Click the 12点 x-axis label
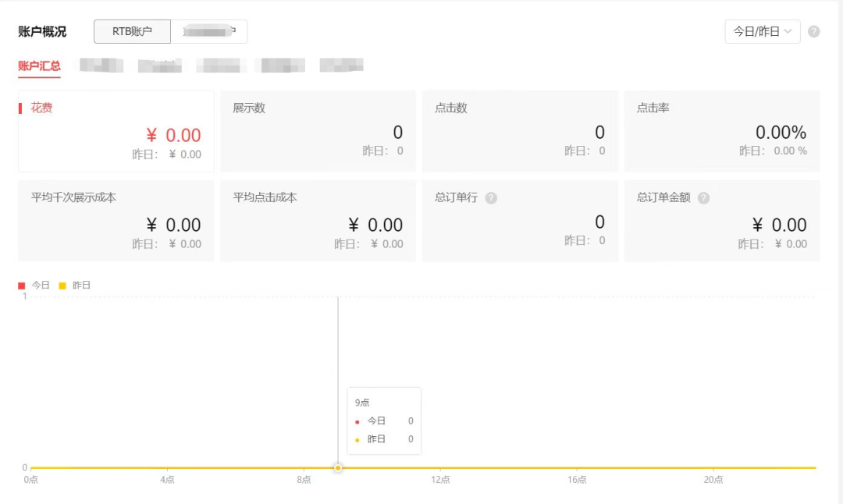 440,479
